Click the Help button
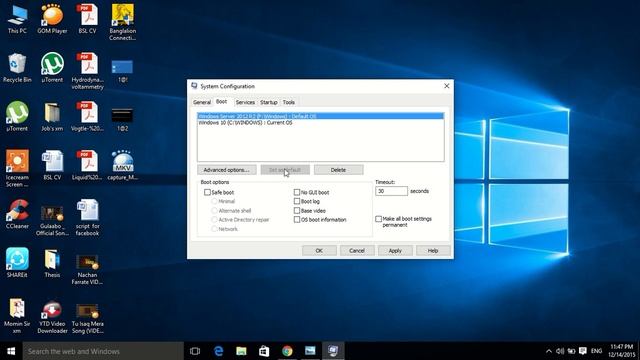Image resolution: width=640 pixels, height=360 pixels. tap(433, 251)
